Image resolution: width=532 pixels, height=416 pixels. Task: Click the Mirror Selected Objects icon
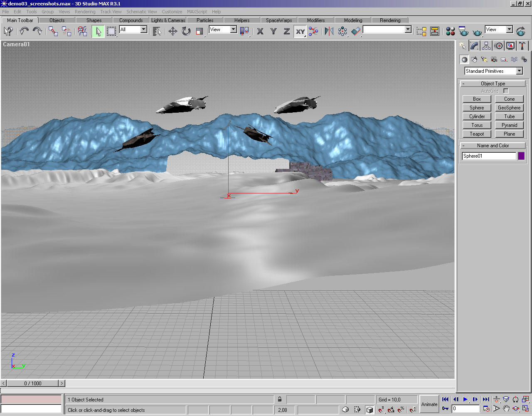click(x=329, y=31)
